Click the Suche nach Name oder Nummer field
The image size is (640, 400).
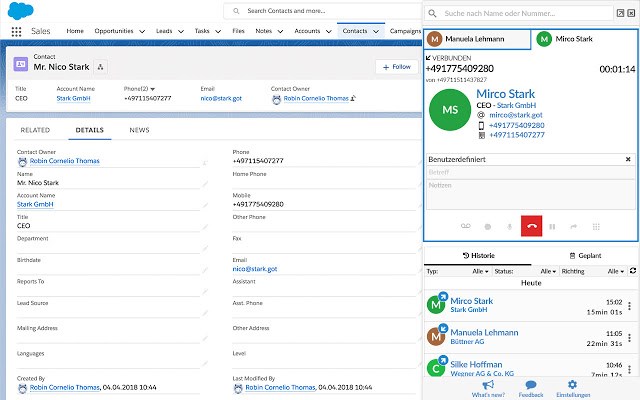[519, 13]
